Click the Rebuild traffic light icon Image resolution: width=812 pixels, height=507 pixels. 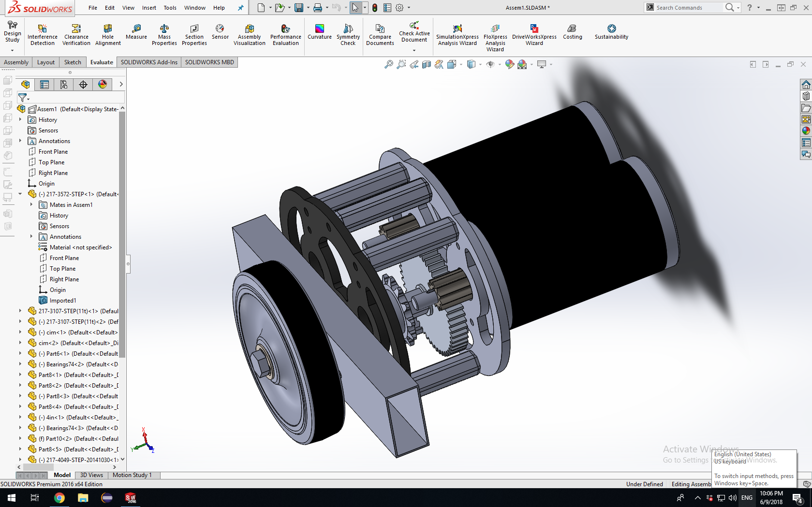click(375, 8)
